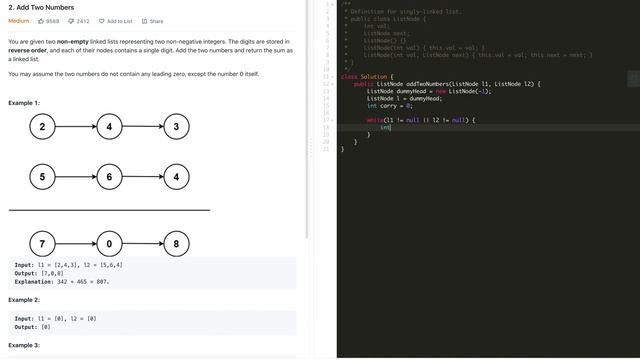This screenshot has height=360, width=640.
Task: Click the 'Example 2:' heading
Action: coord(24,300)
